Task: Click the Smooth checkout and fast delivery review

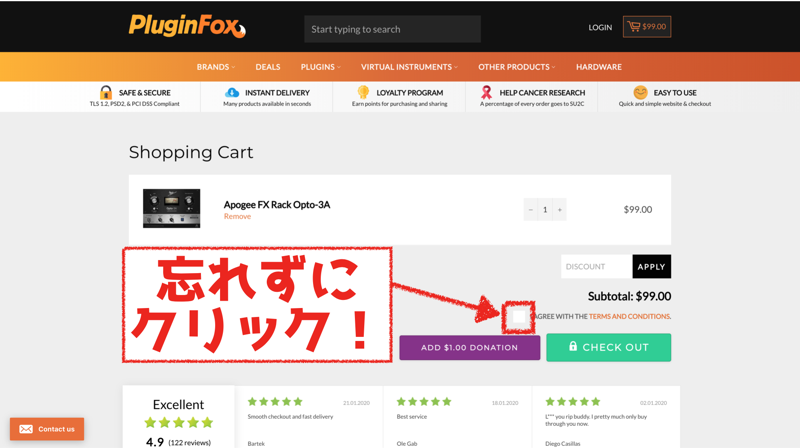Action: pos(290,416)
